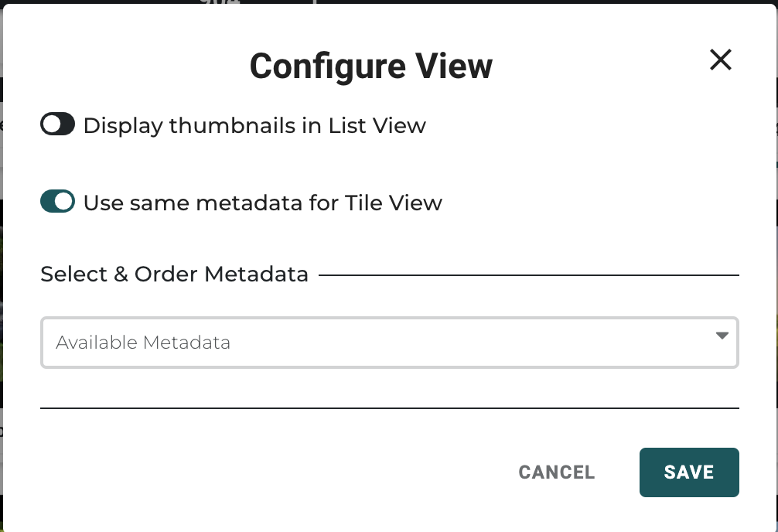
Task: Click the divider line beside Select & Order Metadata
Action: tap(529, 275)
